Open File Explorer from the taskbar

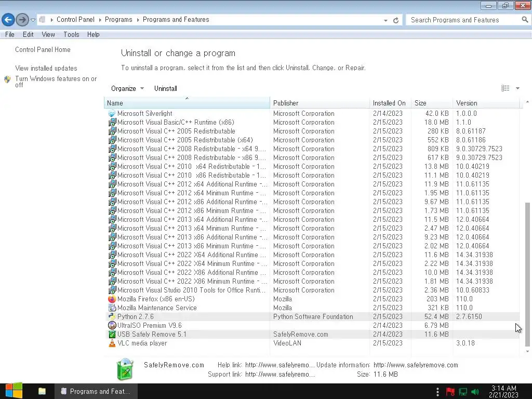(x=42, y=391)
